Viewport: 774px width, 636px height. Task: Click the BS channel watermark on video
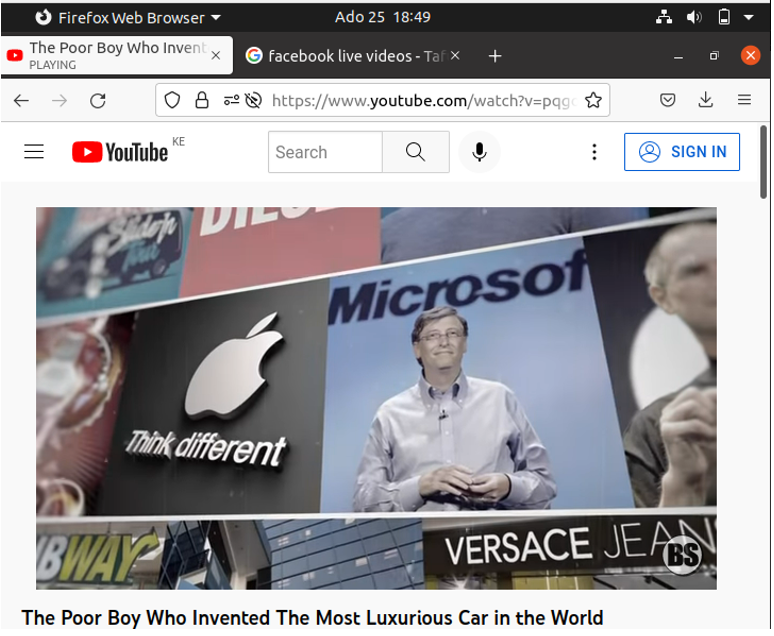pyautogui.click(x=683, y=555)
